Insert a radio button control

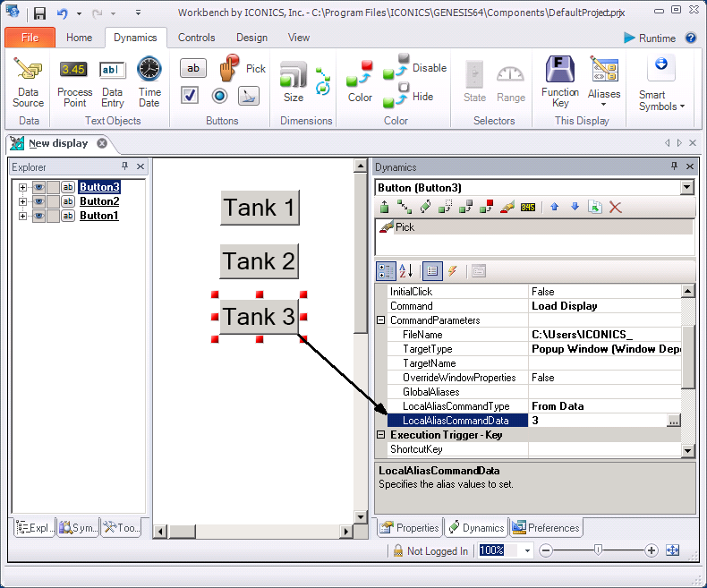(x=219, y=95)
